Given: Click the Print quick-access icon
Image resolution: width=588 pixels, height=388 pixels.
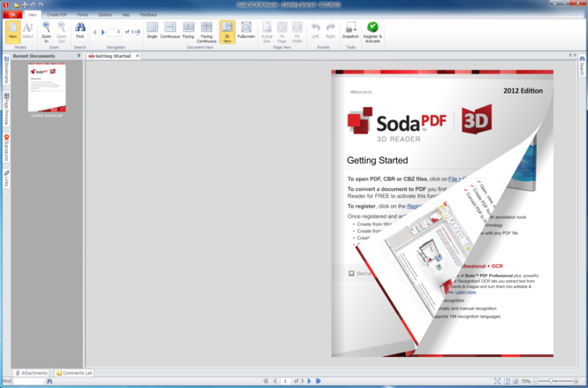Looking at the screenshot, I should pos(25,5).
